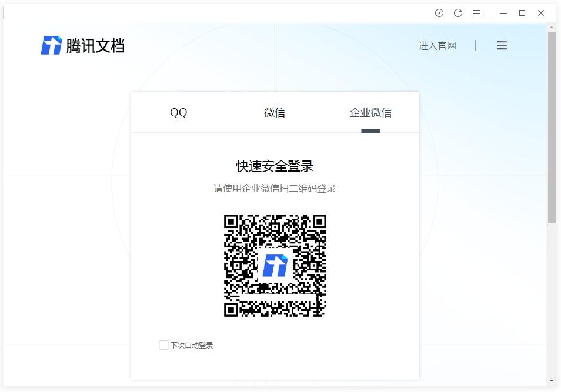Image resolution: width=561 pixels, height=392 pixels.
Task: Close the Tencent Docs window
Action: pyautogui.click(x=541, y=14)
